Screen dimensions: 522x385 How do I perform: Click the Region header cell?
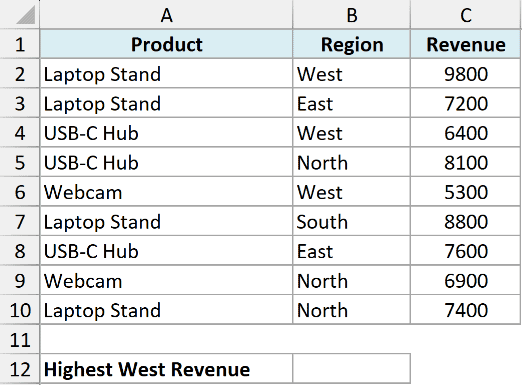click(x=351, y=44)
